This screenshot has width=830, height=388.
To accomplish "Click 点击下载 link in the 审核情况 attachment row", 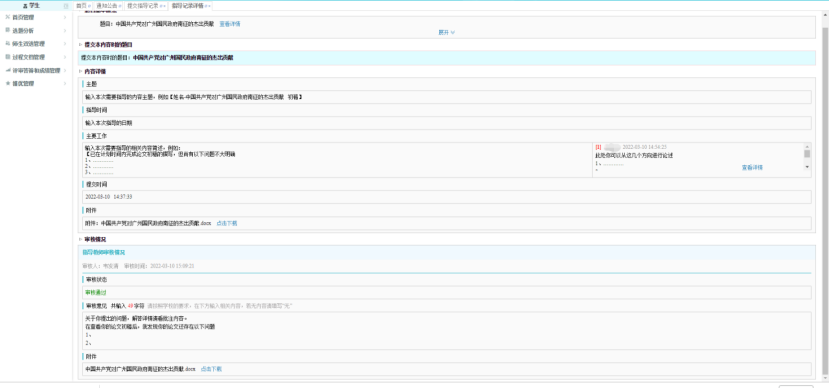I will [211, 369].
